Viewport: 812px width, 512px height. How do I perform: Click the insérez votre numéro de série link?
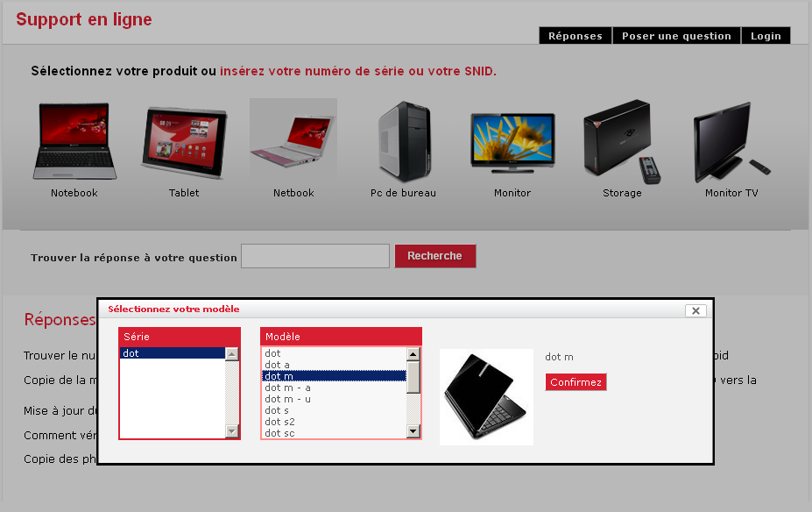coord(358,71)
